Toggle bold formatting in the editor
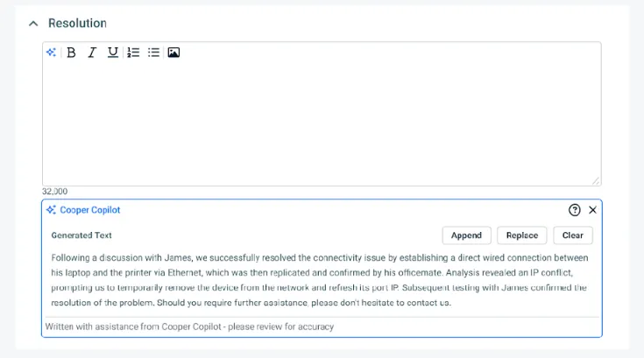644x358 pixels. (x=71, y=53)
